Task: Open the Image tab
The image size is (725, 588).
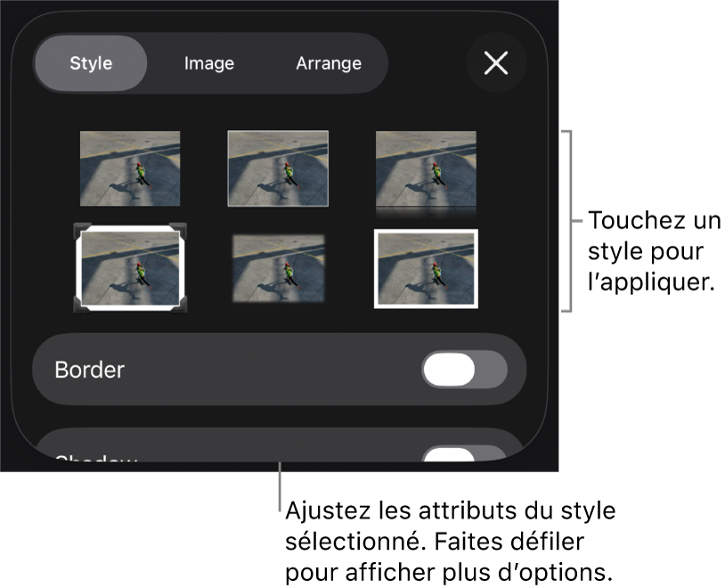Action: 209,63
